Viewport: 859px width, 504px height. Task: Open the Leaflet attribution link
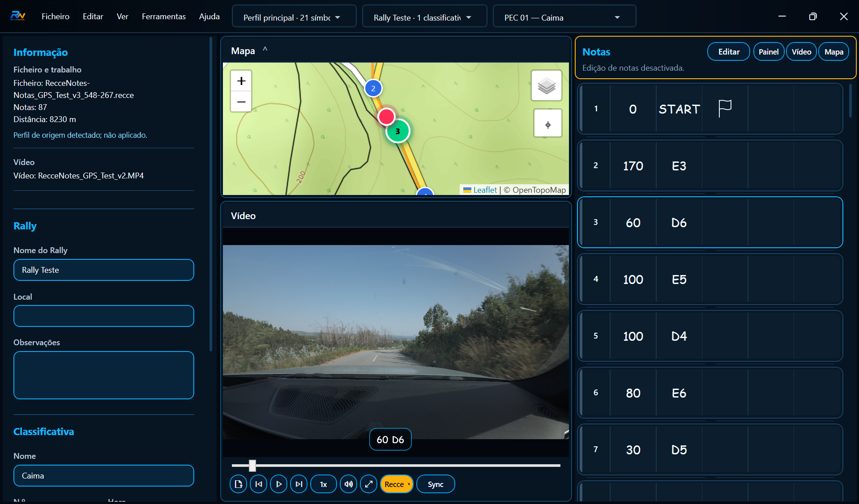(485, 190)
